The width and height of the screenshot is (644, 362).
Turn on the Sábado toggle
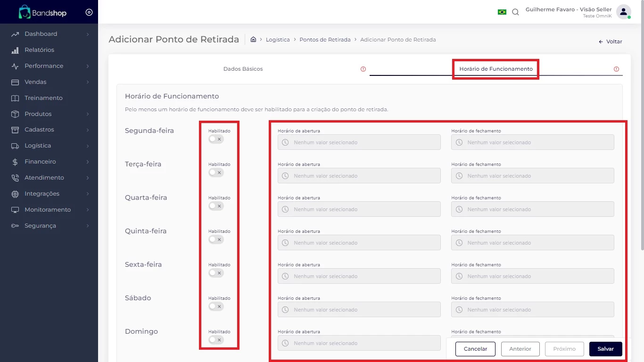(216, 306)
